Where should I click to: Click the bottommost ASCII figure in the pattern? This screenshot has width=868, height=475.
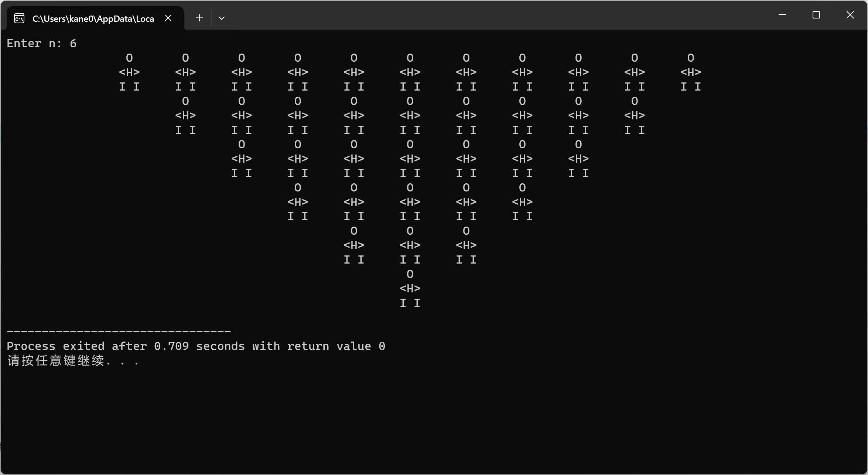410,288
